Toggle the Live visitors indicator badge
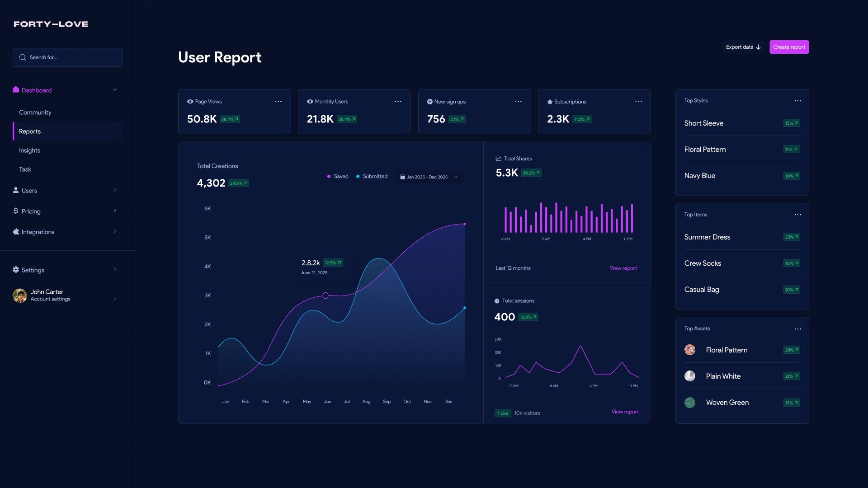The width and height of the screenshot is (868, 488). click(502, 413)
